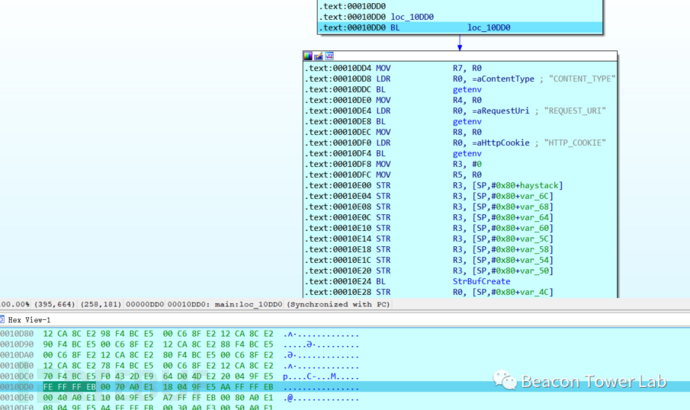Click hex row address 0010DB0
The image size is (690, 410).
tap(17, 366)
